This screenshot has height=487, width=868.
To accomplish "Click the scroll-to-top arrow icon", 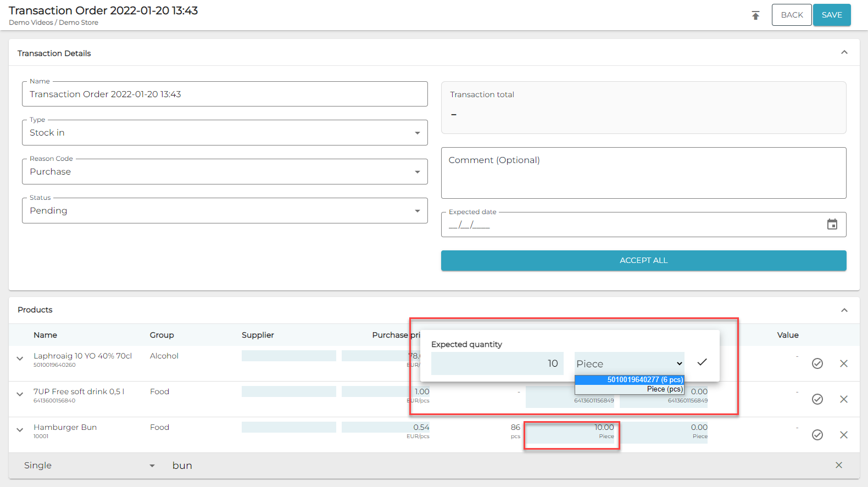I will coord(755,15).
